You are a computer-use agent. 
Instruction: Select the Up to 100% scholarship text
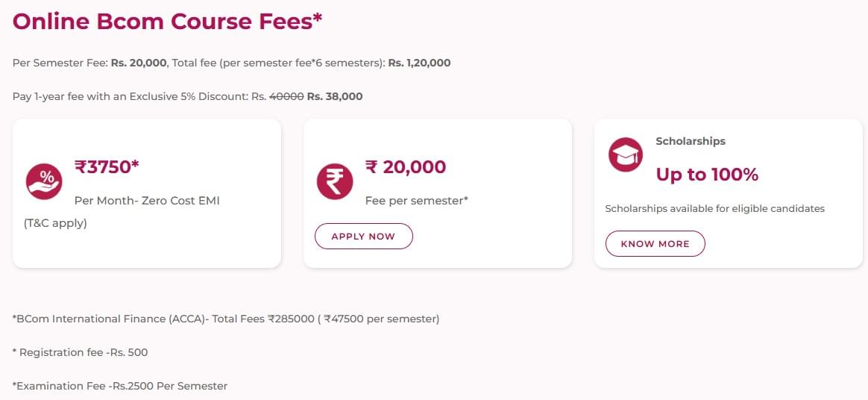(x=707, y=175)
